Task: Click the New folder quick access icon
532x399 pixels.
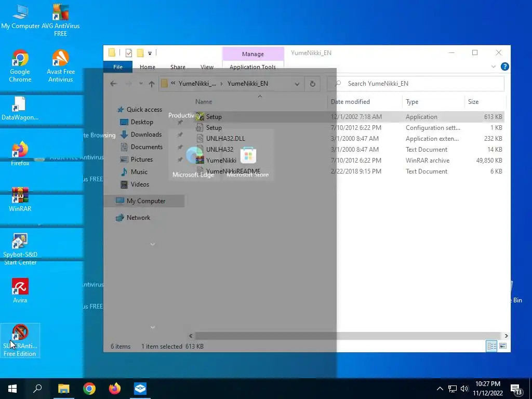Action: pyautogui.click(x=140, y=53)
